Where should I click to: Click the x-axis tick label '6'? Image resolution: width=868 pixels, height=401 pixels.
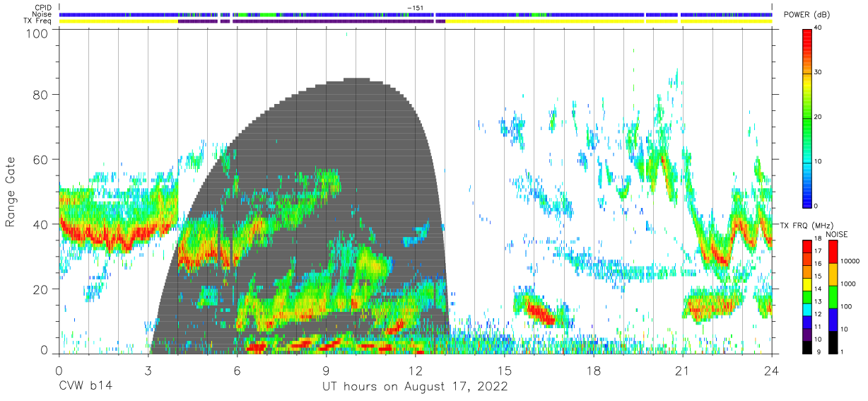click(237, 371)
